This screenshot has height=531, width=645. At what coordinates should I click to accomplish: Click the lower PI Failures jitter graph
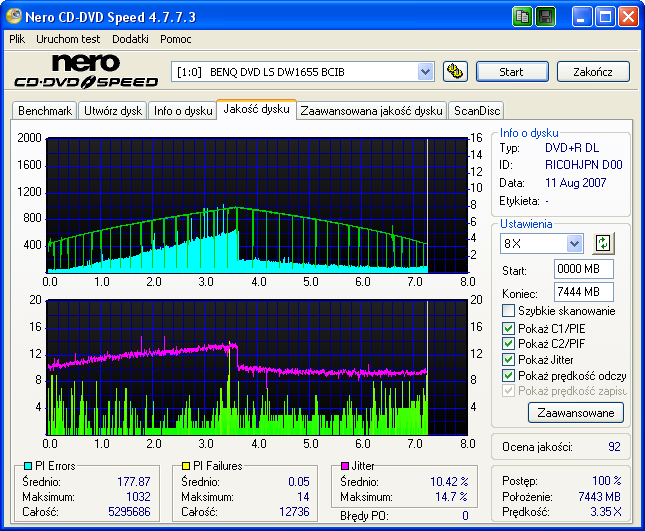(257, 368)
